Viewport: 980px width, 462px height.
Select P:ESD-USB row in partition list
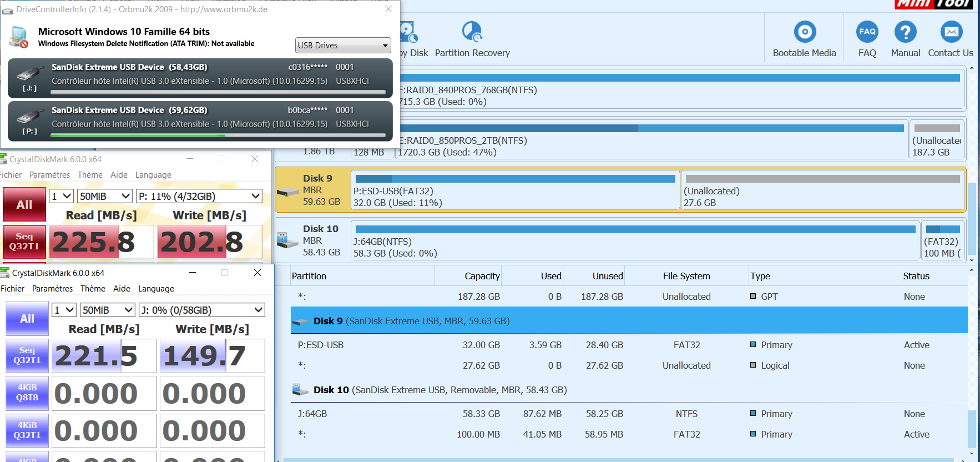tap(629, 345)
